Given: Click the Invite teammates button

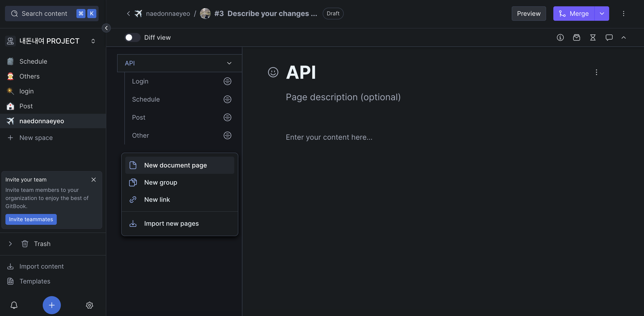Looking at the screenshot, I should click(x=31, y=219).
